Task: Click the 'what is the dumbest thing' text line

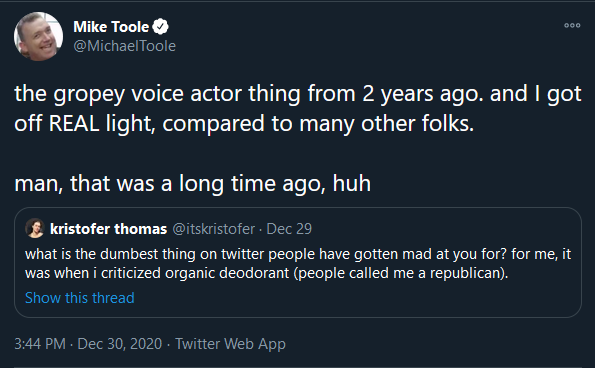Action: [x=298, y=254]
